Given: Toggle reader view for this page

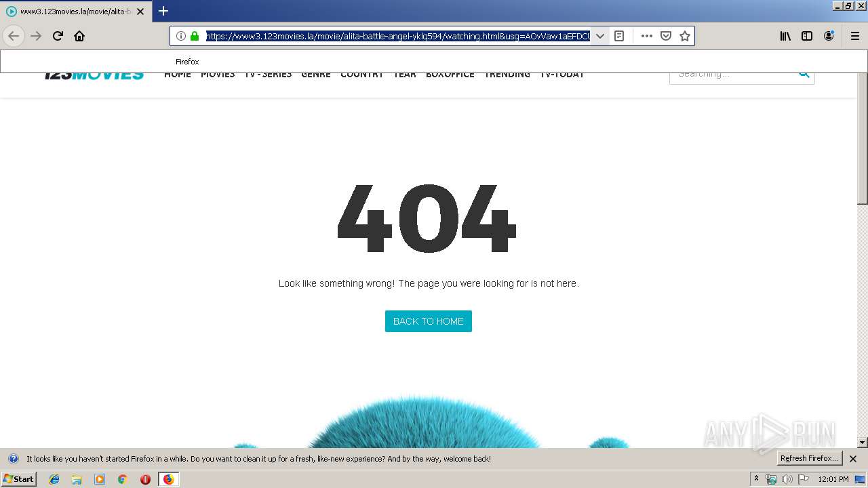Looking at the screenshot, I should [619, 36].
